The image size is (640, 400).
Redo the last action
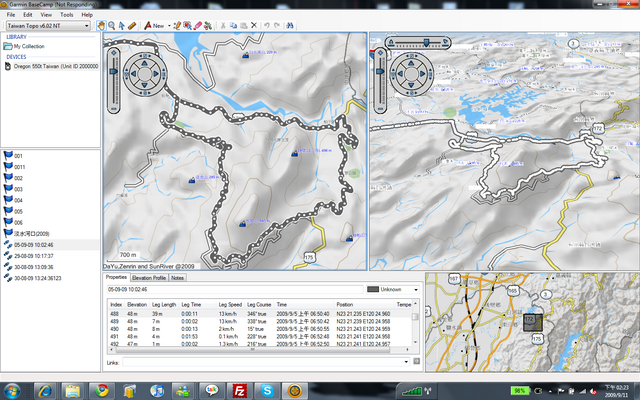[x=277, y=26]
